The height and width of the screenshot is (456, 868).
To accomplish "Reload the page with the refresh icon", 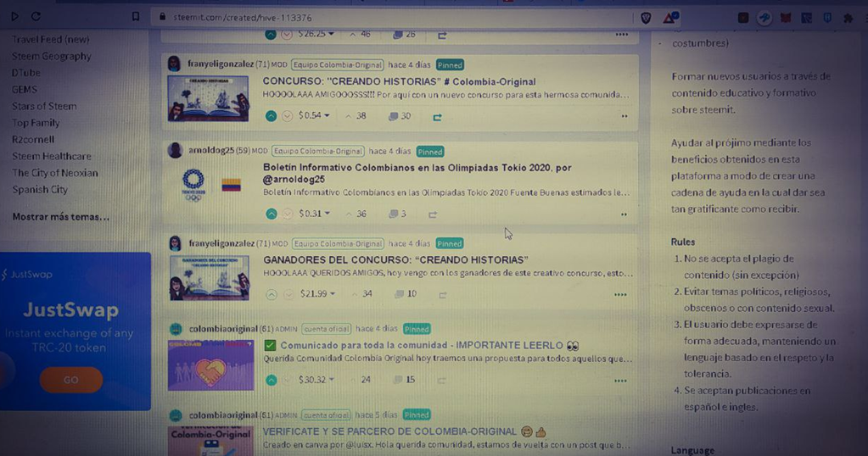I will pyautogui.click(x=36, y=17).
